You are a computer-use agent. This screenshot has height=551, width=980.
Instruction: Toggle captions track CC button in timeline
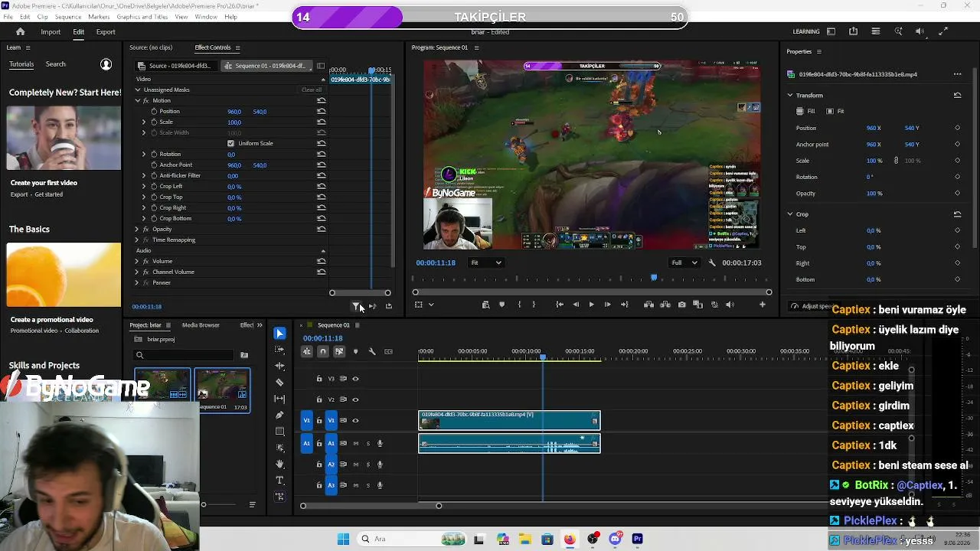(x=388, y=351)
